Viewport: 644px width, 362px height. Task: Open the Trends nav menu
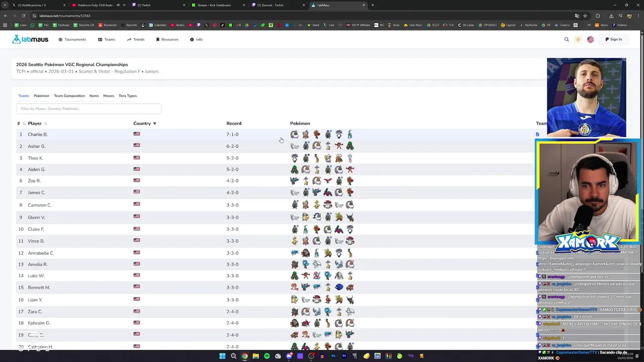point(136,39)
